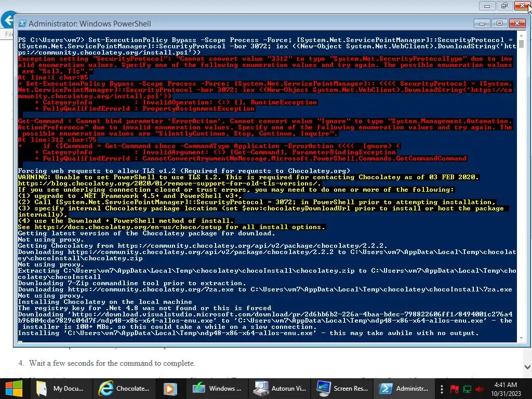Open the Windows Start button
532x399 pixels.
[14, 389]
